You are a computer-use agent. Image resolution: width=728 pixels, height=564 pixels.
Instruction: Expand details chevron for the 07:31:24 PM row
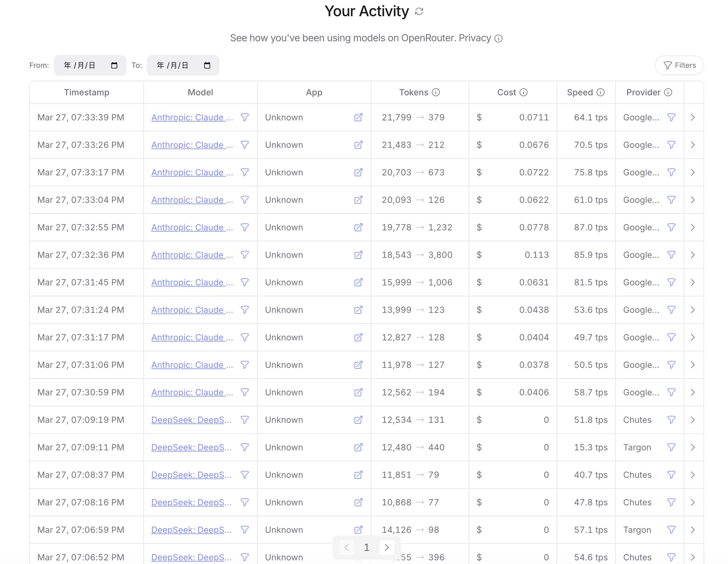click(693, 310)
